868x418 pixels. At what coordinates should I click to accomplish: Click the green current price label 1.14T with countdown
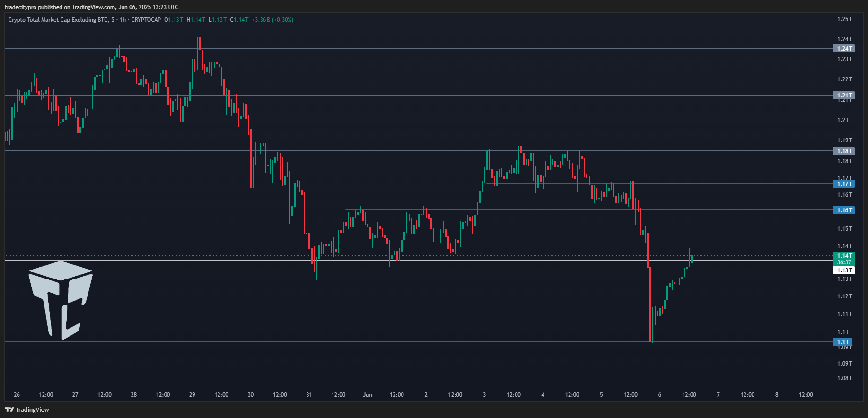point(844,259)
